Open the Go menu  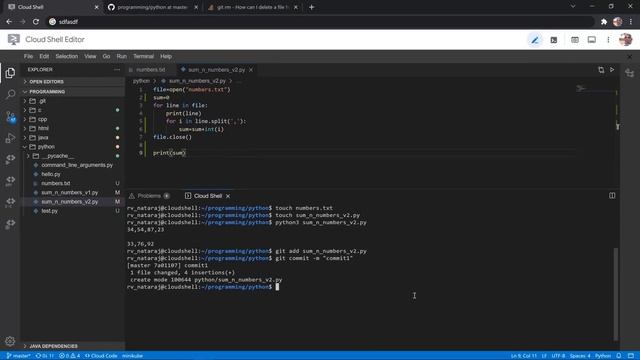click(106, 56)
